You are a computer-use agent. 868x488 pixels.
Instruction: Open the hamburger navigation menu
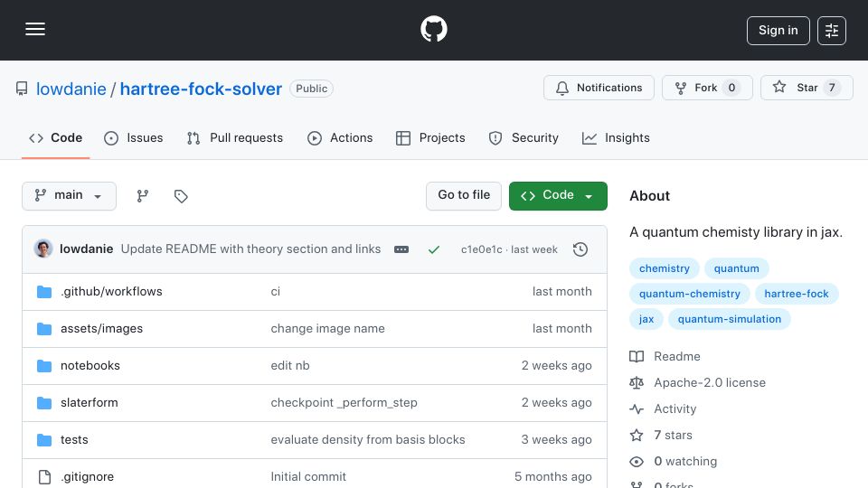(35, 29)
